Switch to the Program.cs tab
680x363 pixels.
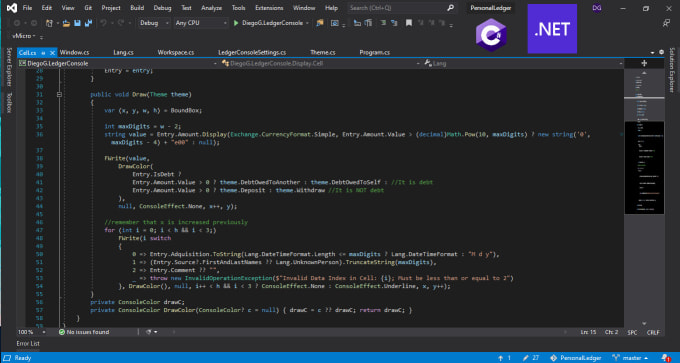click(375, 52)
